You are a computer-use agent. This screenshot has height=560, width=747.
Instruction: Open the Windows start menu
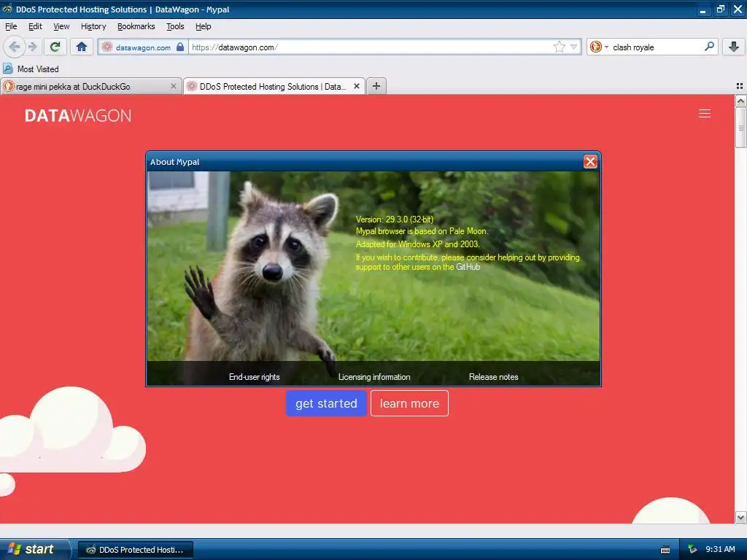pos(35,549)
